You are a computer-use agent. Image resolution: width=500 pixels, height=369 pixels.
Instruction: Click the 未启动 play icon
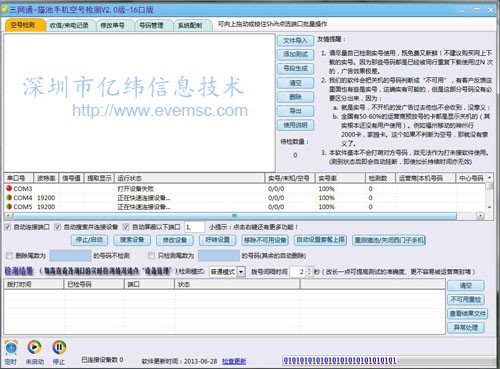pos(34,347)
